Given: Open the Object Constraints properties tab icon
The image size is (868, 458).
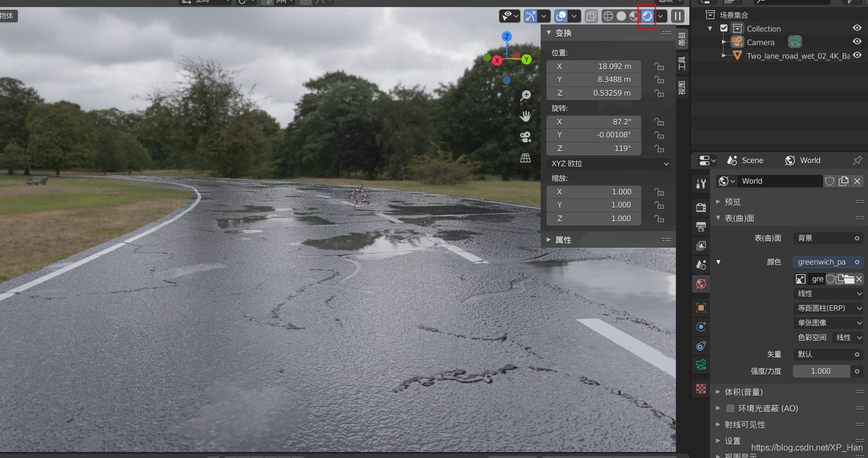Looking at the screenshot, I should 701,346.
